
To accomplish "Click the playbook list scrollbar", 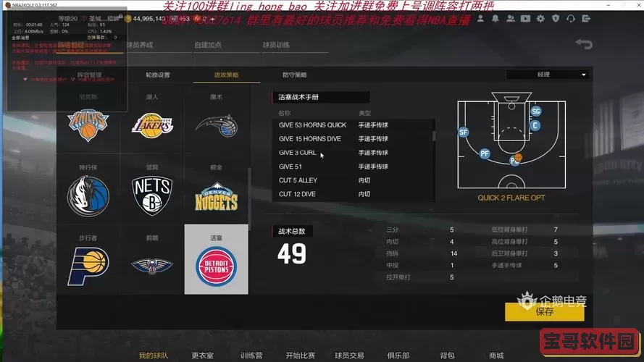I will tap(434, 136).
